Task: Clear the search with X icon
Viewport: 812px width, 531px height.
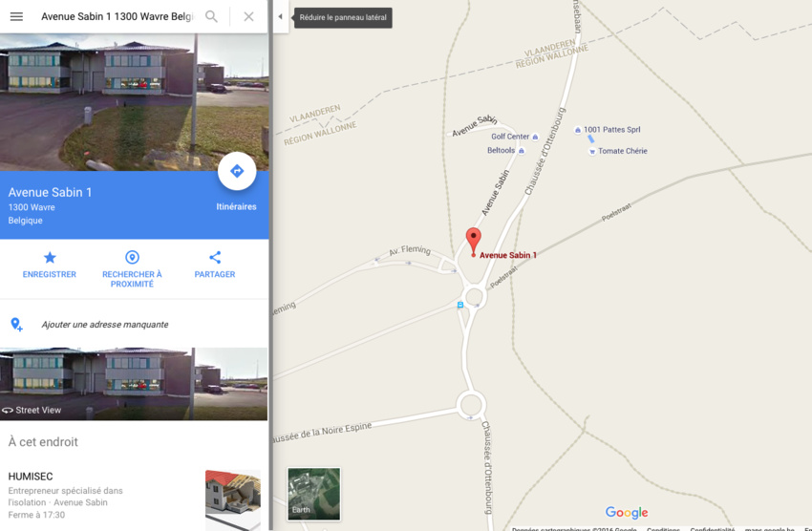Action: coord(248,16)
